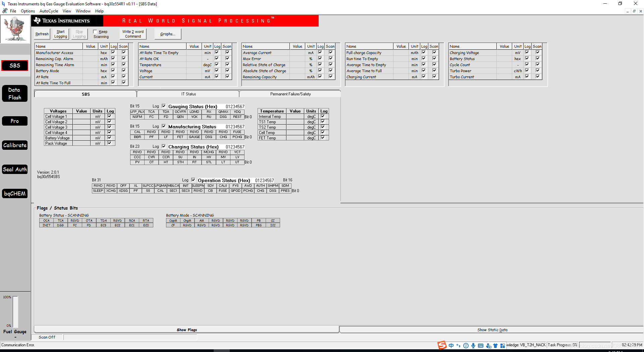The width and height of the screenshot is (644, 352).
Task: Click the MDI child icon beside File menu
Action: 5,11
